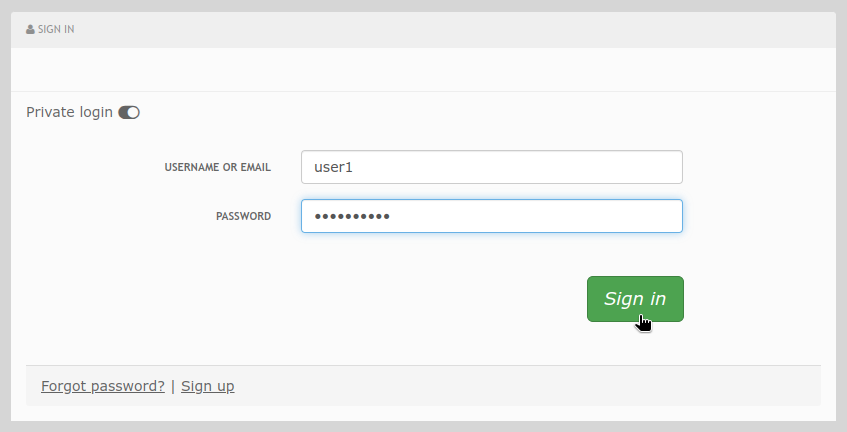Focus the Username or email input field
Screen dimensions: 847x432
[x=492, y=167]
